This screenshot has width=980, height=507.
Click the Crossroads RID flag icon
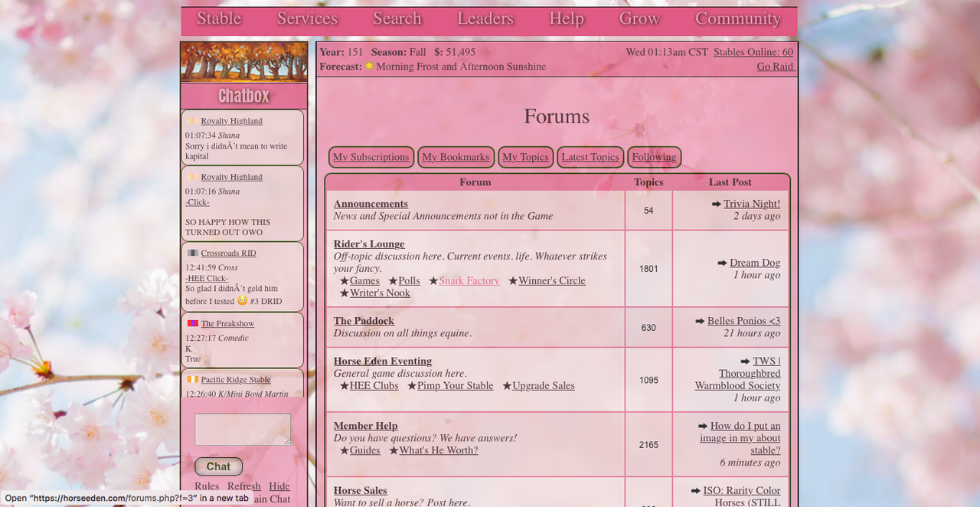193,253
